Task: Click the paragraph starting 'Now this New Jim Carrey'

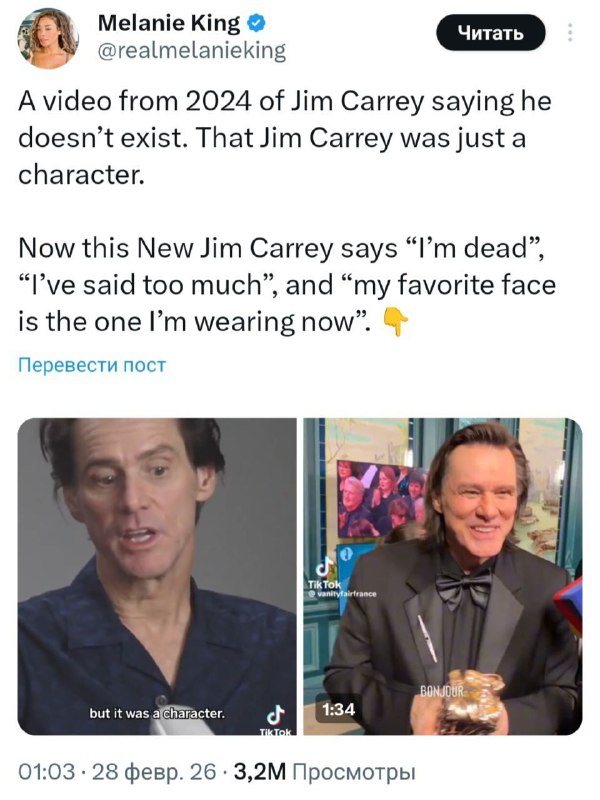Action: 287,285
